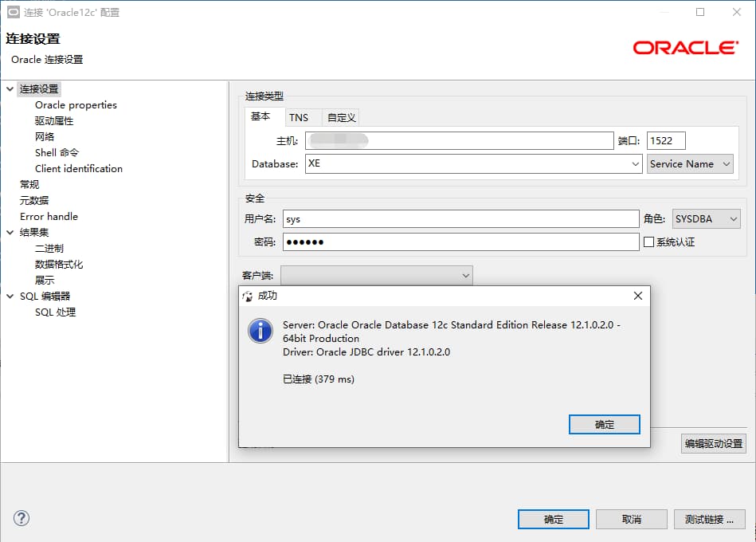Select Error handle in the tree
Screen dimensions: 756x542
pos(49,217)
